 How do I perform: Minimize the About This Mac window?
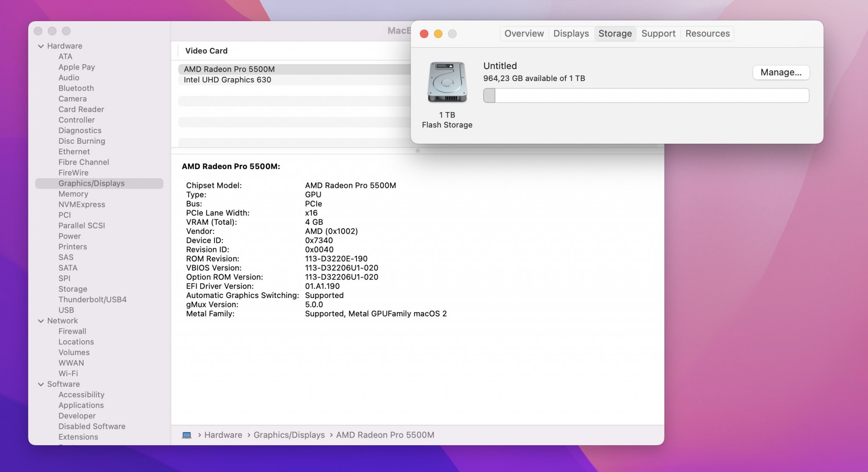(x=438, y=34)
